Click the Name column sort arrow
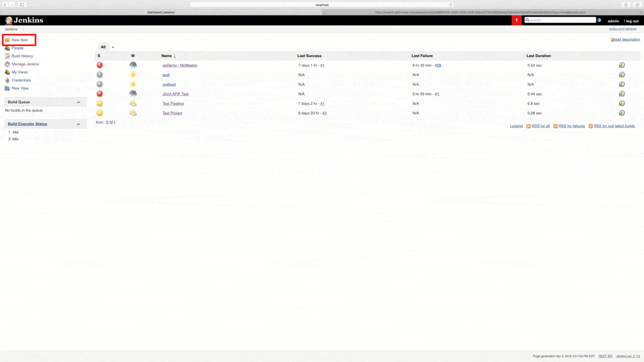The image size is (644, 362). (x=174, y=55)
